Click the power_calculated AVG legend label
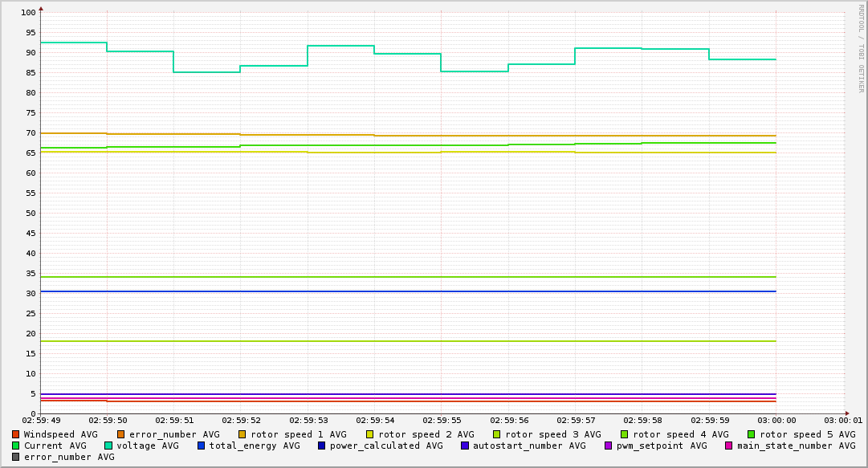Image resolution: width=868 pixels, height=468 pixels. pyautogui.click(x=386, y=446)
